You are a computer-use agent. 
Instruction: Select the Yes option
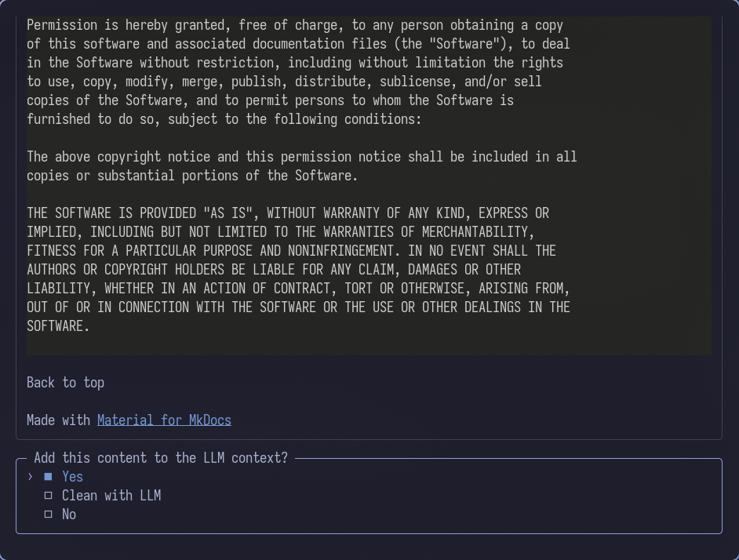click(x=72, y=477)
